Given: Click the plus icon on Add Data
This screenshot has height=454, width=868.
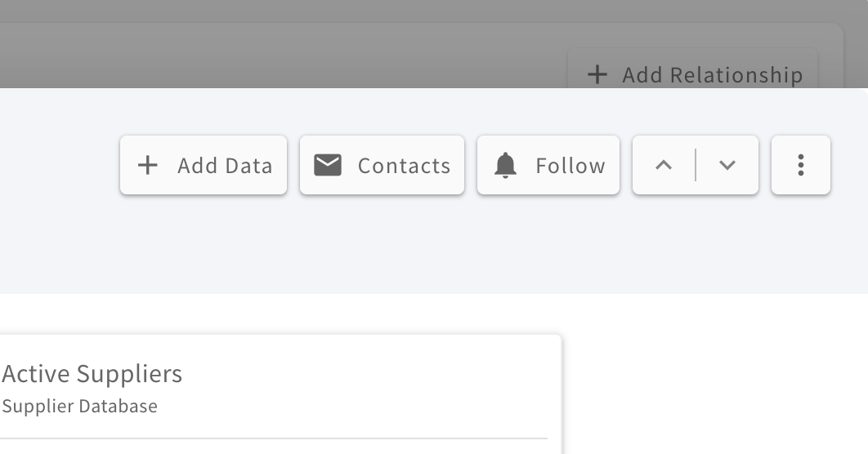Looking at the screenshot, I should click(148, 166).
